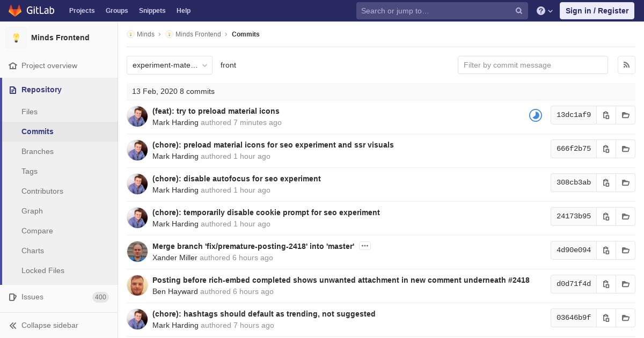Image resolution: width=644 pixels, height=338 pixels.
Task: Browse files at commit 4d90e094
Action: click(626, 250)
